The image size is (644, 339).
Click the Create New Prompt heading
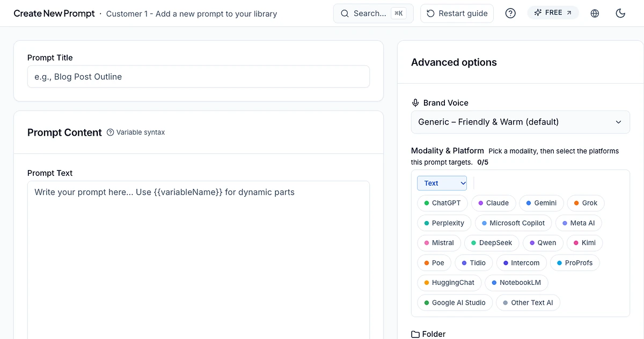click(x=54, y=13)
